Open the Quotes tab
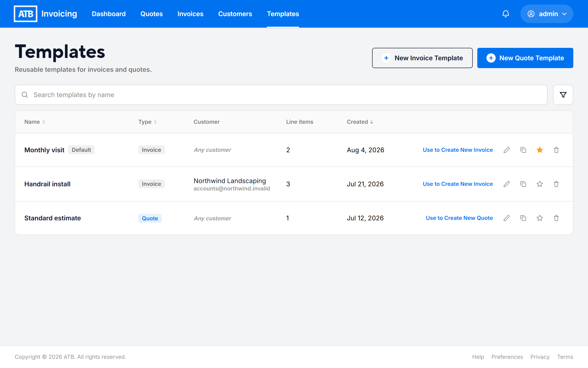 pos(152,14)
